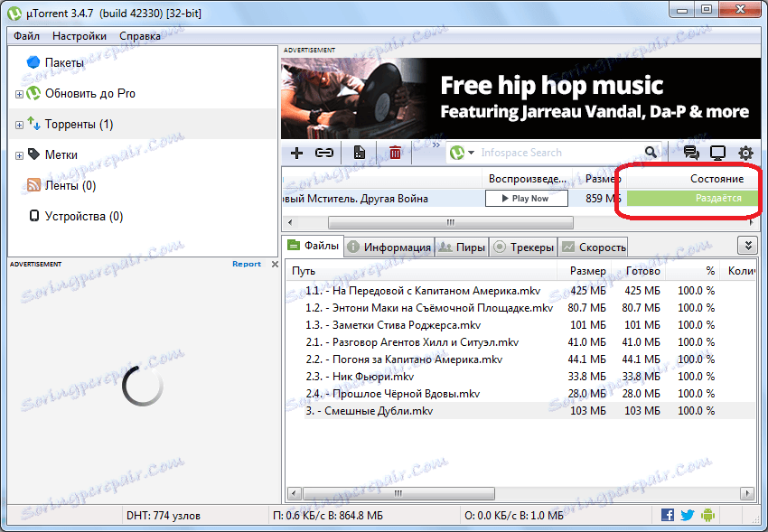Image resolution: width=768 pixels, height=532 pixels.
Task: Open the Справка menu
Action: [140, 36]
